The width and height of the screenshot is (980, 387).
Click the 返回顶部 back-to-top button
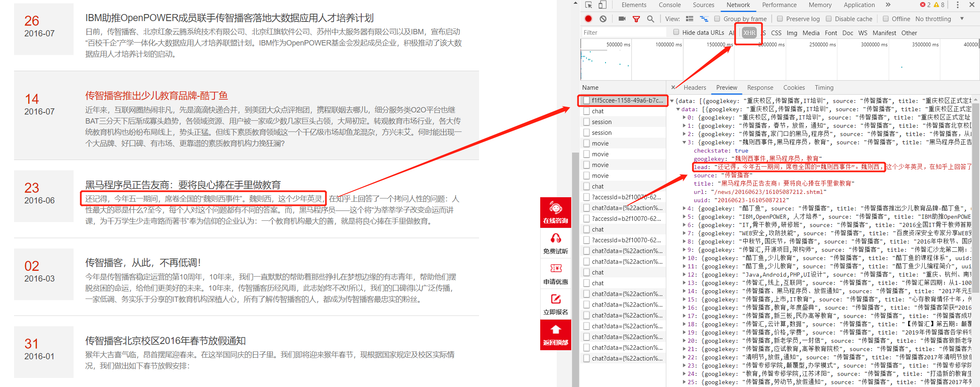pos(556,335)
